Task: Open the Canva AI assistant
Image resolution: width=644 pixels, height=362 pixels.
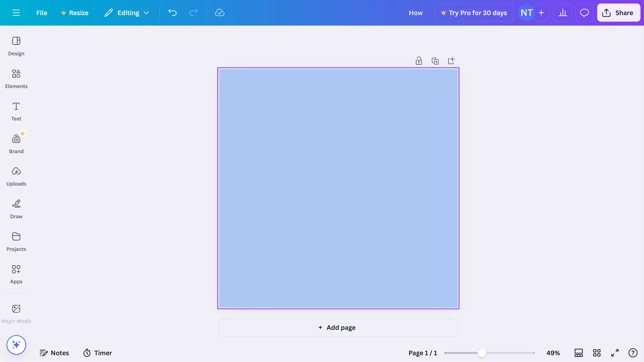Action: [x=16, y=345]
